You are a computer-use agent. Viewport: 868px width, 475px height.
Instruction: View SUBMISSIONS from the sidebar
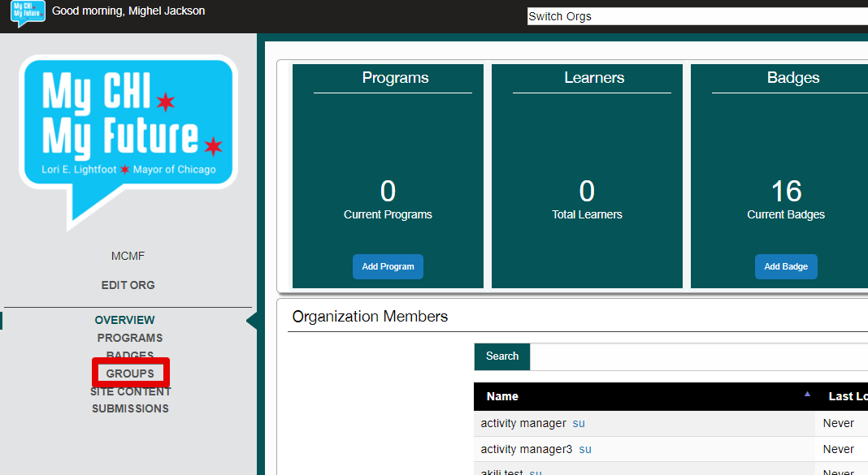click(x=130, y=408)
